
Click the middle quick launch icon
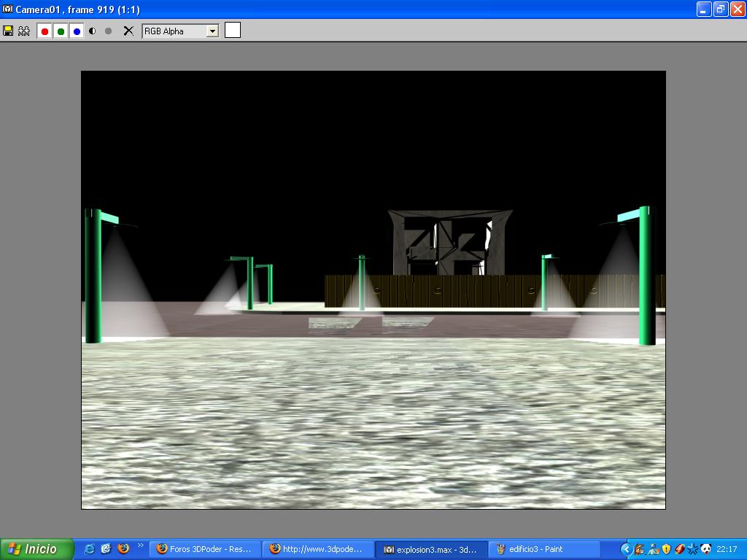[x=106, y=549]
